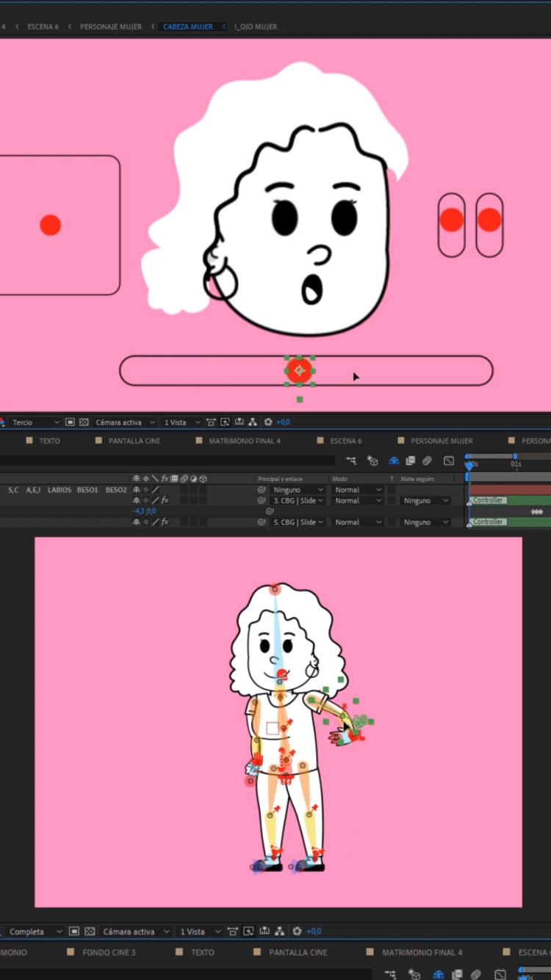The height and width of the screenshot is (980, 551).
Task: Open the Completa resolution dropdown
Action: pos(33,932)
